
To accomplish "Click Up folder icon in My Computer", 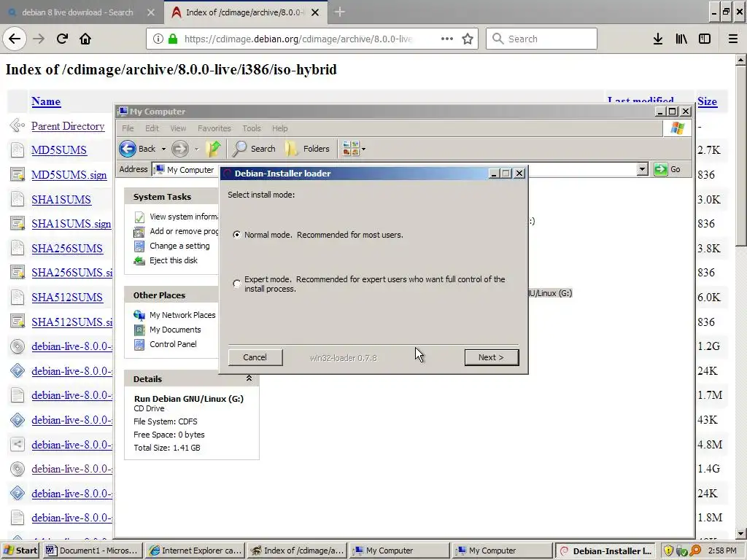I will tap(214, 149).
